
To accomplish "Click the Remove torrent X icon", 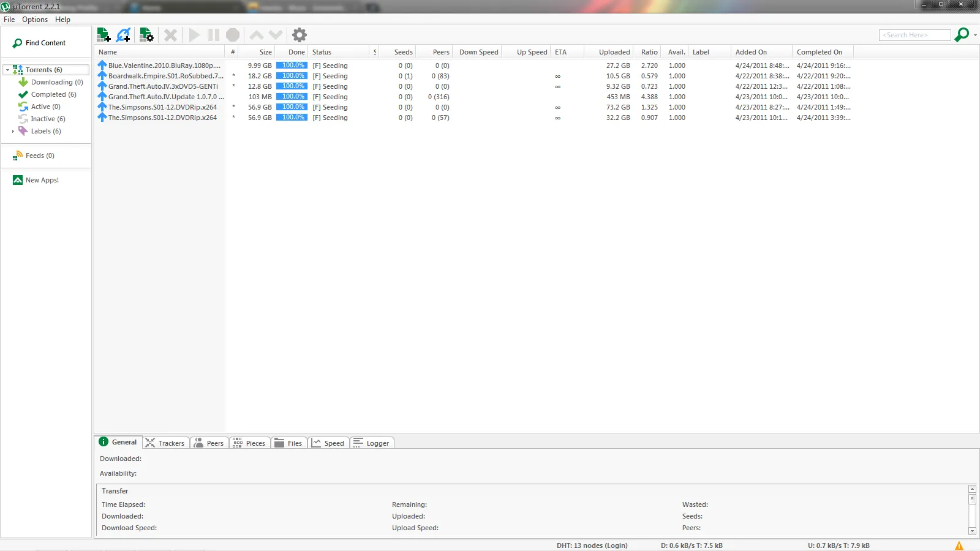I will pos(170,35).
